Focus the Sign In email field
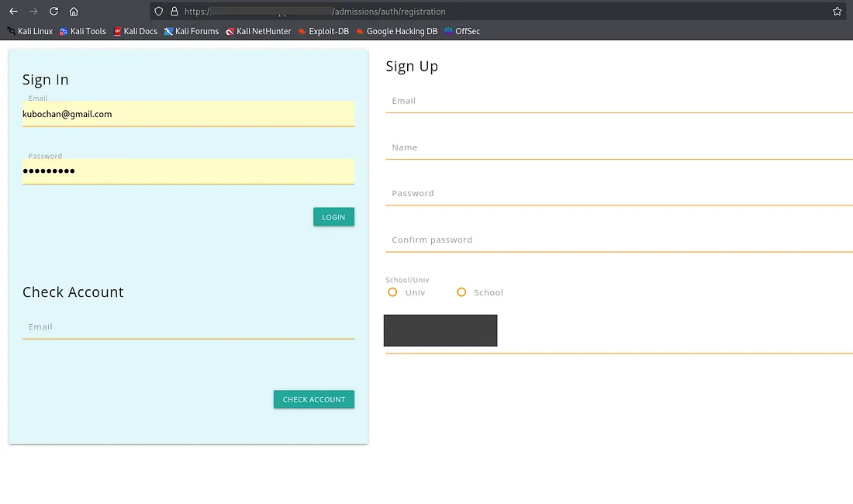853x504 pixels. tap(188, 114)
